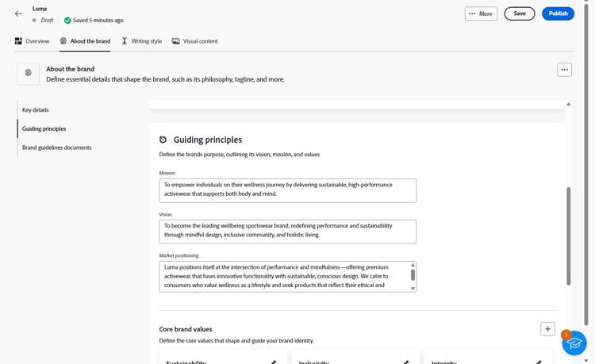Edit the Inclusivity value card
The height and width of the screenshot is (364, 595).
coord(405,362)
